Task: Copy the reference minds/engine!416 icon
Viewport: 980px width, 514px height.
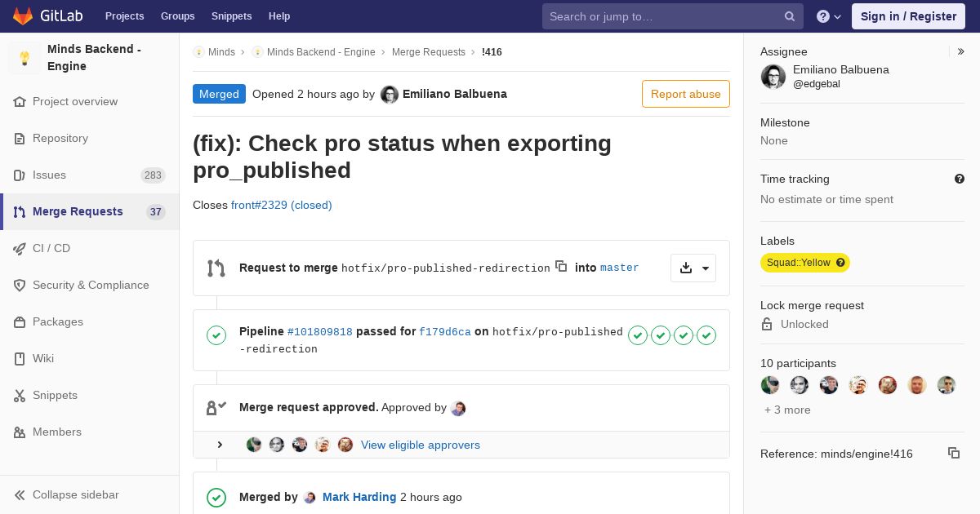Action: pyautogui.click(x=954, y=453)
